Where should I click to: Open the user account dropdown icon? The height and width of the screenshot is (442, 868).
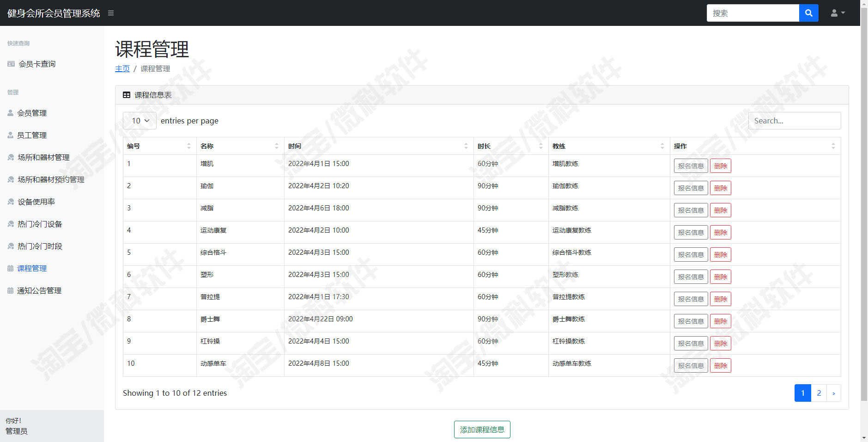tap(838, 13)
